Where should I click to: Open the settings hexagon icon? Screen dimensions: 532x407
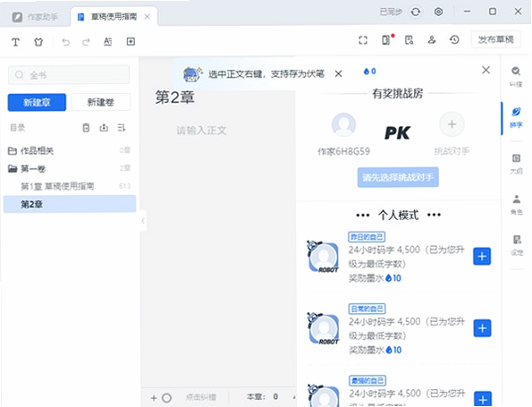438,12
